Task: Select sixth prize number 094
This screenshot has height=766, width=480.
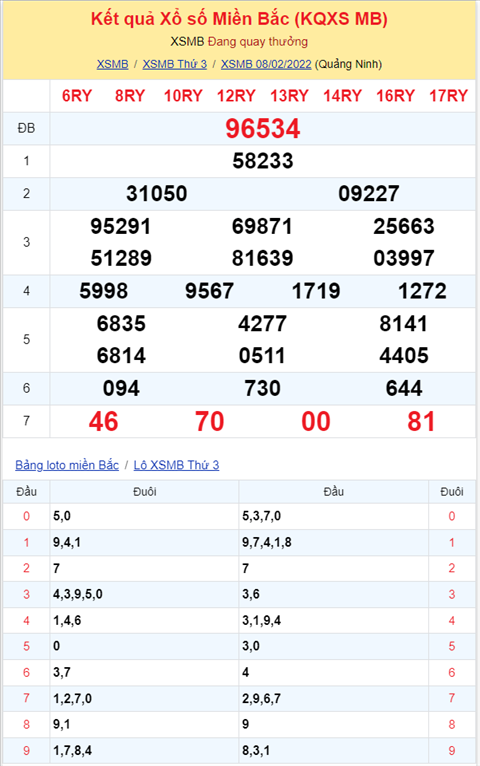Action: coord(121,389)
